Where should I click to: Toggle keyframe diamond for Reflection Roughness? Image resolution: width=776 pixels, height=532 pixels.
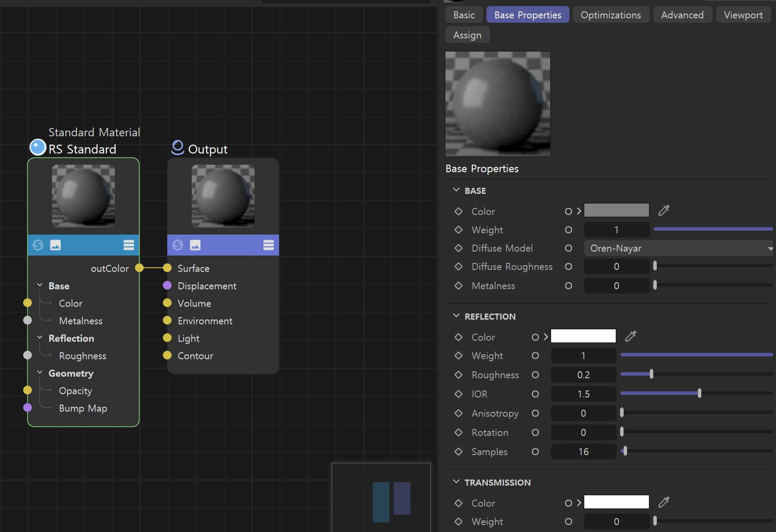[x=459, y=375]
